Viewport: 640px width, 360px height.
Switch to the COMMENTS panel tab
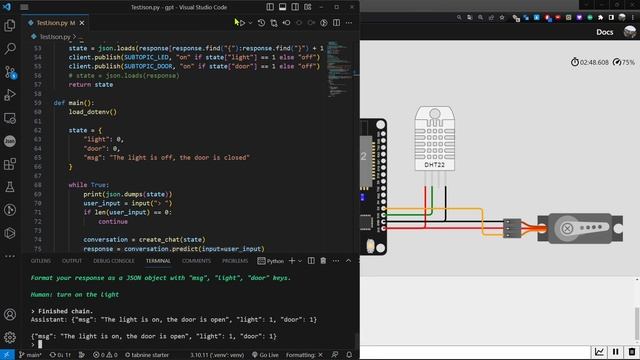point(196,261)
